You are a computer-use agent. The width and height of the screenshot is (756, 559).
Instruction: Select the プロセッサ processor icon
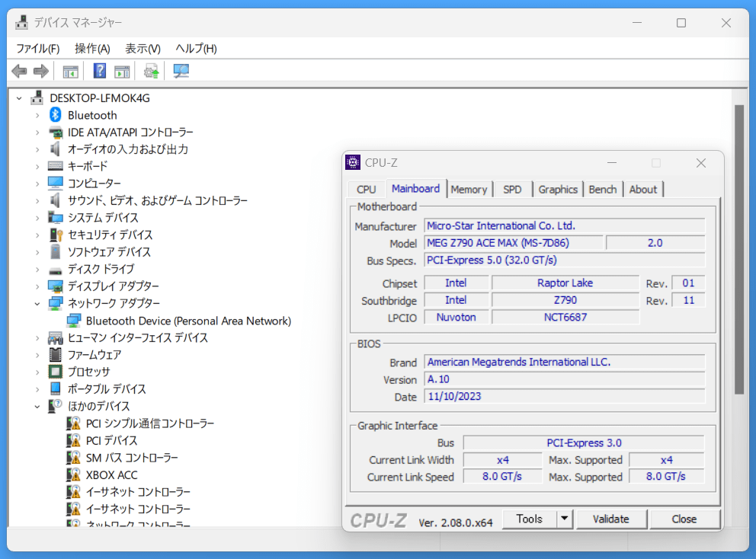coord(56,372)
